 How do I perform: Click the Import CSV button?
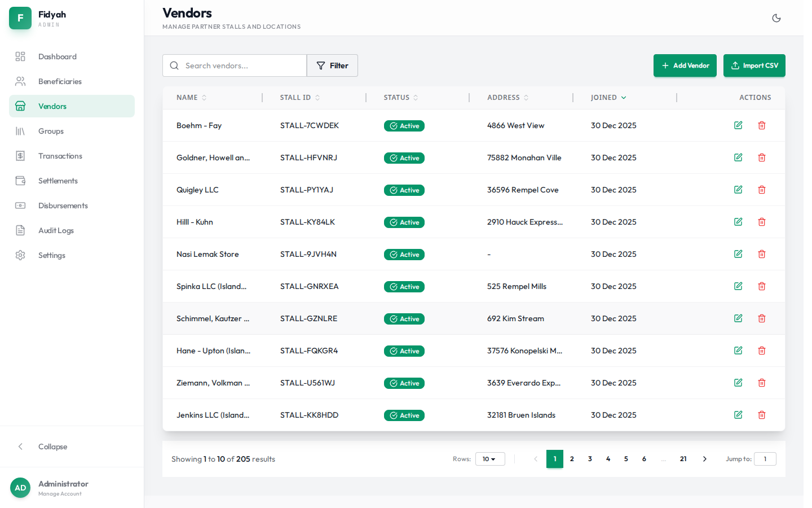click(754, 65)
